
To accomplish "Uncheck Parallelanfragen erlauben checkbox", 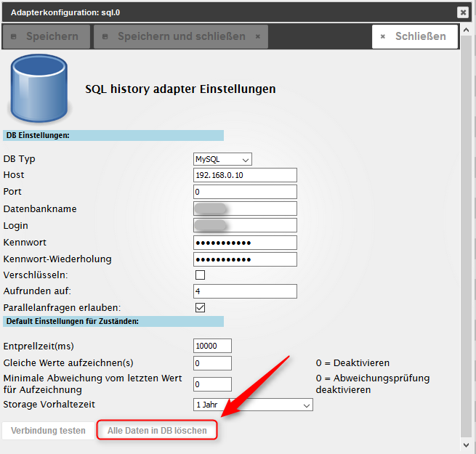I will tap(200, 307).
